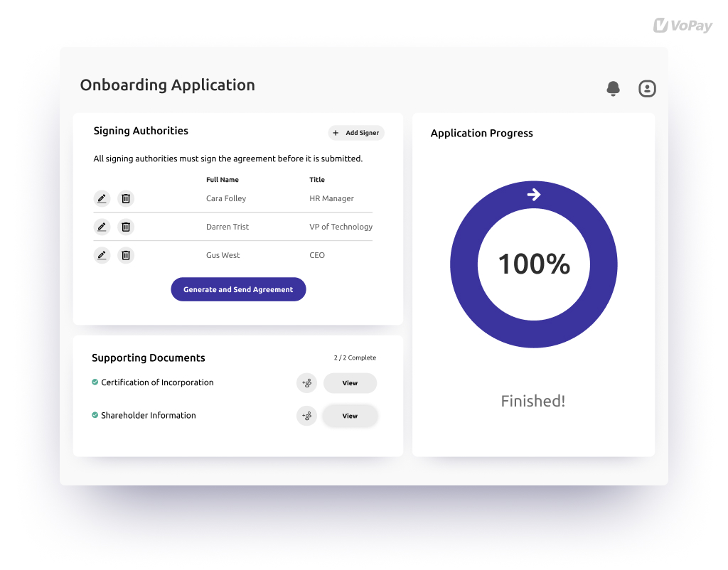The image size is (728, 570).
Task: Click the 100% progress ring
Action: [x=533, y=264]
